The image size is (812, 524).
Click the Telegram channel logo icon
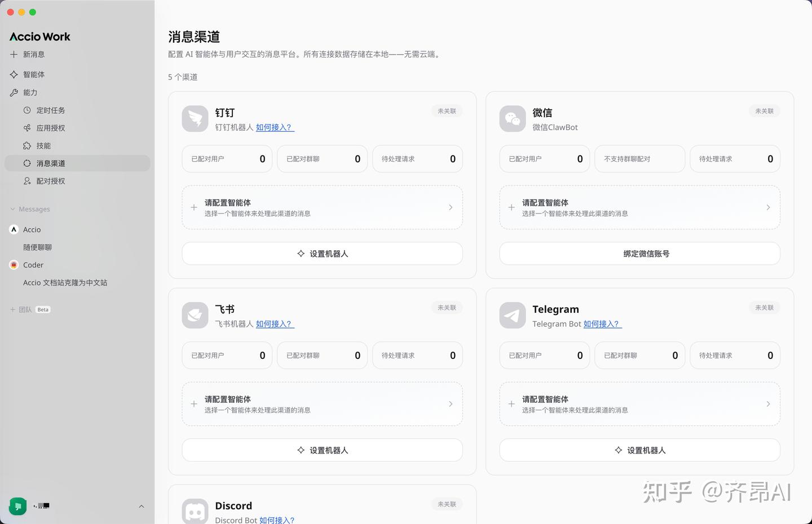(513, 316)
